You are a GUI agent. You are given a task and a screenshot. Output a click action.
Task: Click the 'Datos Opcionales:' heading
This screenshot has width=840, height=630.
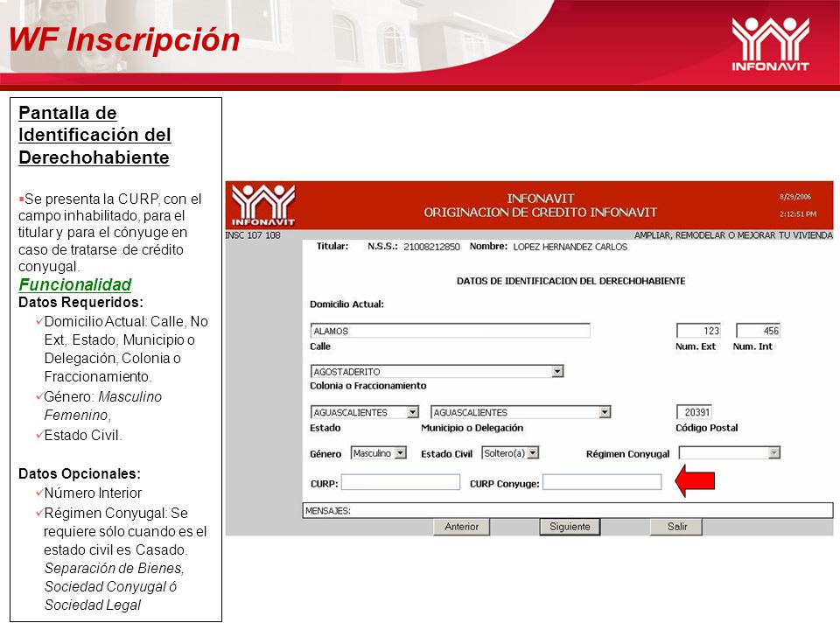[80, 473]
